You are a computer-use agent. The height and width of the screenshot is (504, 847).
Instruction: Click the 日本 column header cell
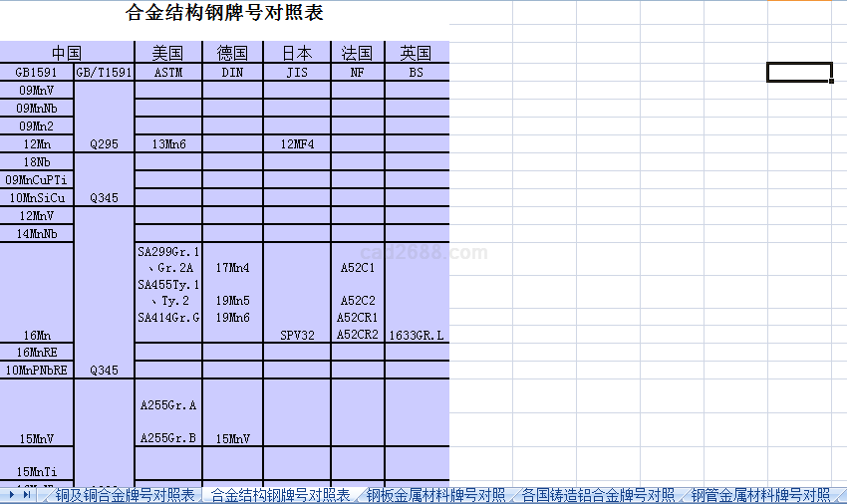[x=297, y=53]
